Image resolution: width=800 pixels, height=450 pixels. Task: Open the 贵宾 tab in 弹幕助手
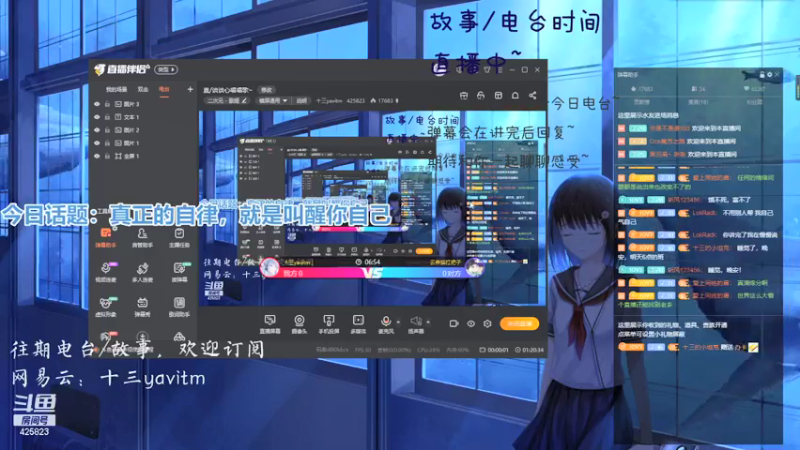point(698,102)
